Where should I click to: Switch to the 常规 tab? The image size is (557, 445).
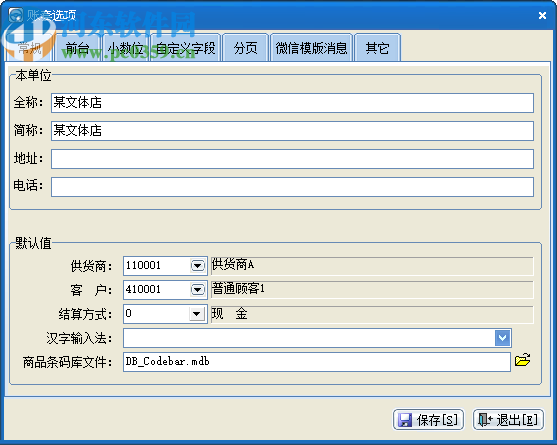pyautogui.click(x=30, y=48)
